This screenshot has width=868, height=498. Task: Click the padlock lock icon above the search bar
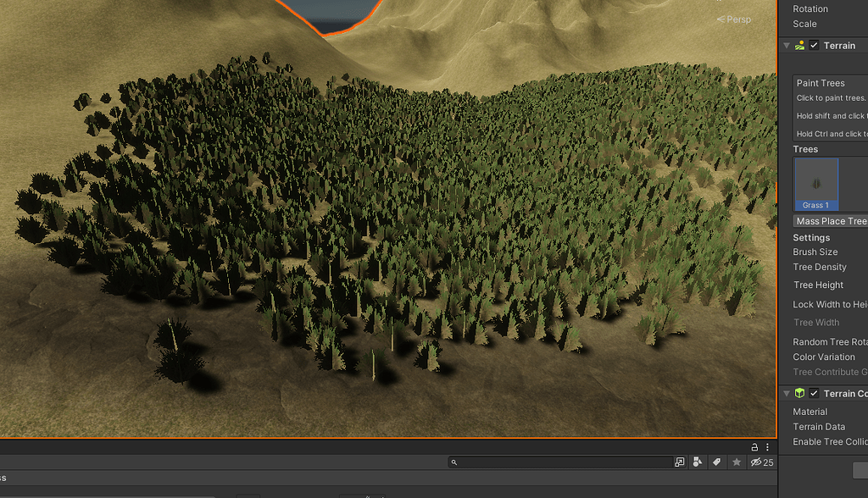click(754, 446)
